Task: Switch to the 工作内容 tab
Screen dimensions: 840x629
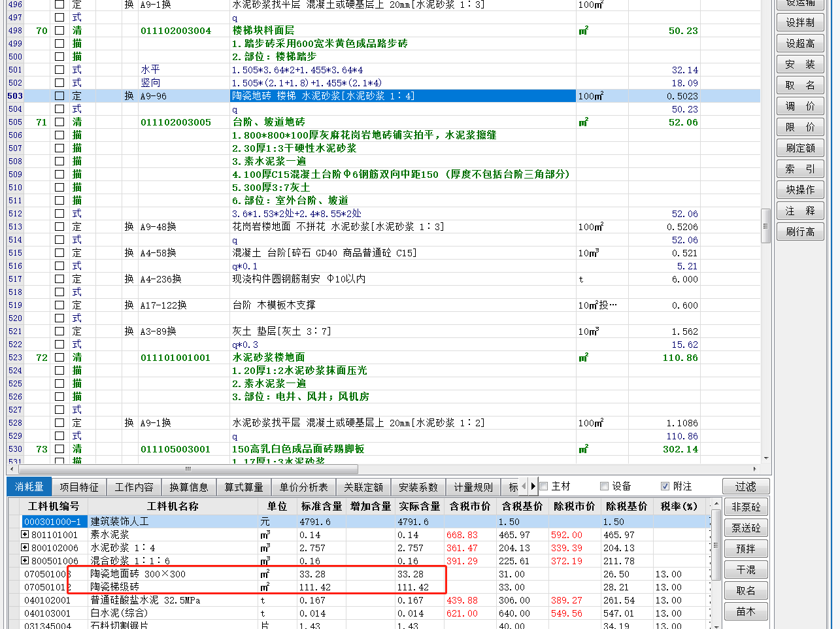Action: [134, 487]
